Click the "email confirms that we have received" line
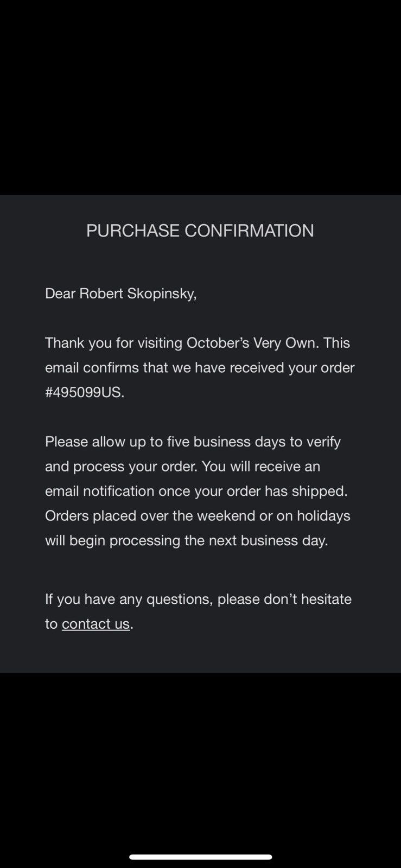Screen dimensions: 401x868 tap(200, 368)
